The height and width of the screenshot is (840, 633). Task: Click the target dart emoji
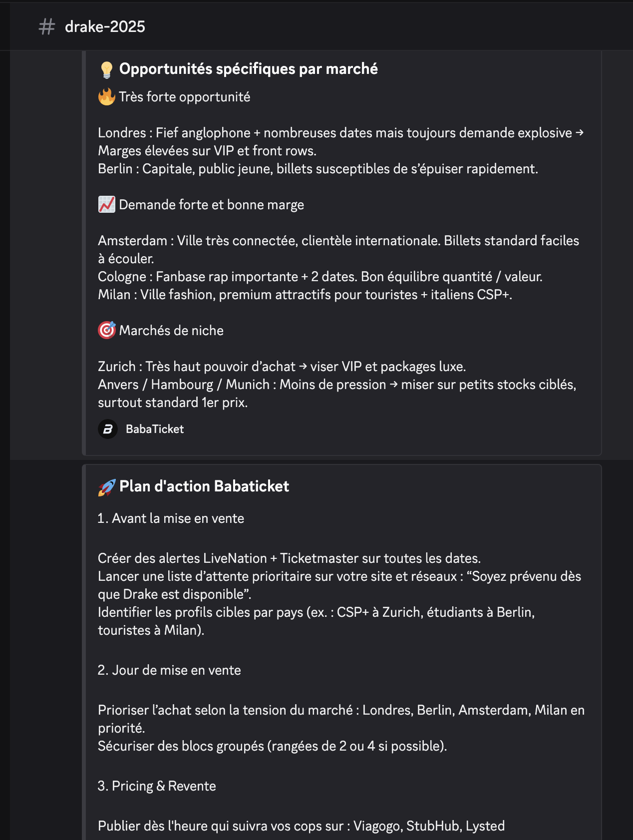106,330
